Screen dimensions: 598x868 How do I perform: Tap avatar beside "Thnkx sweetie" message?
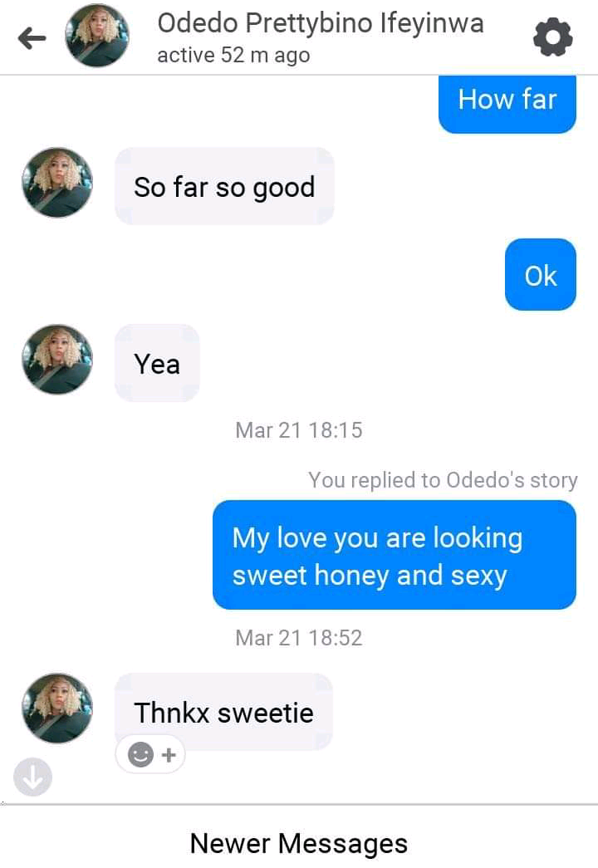click(x=57, y=708)
